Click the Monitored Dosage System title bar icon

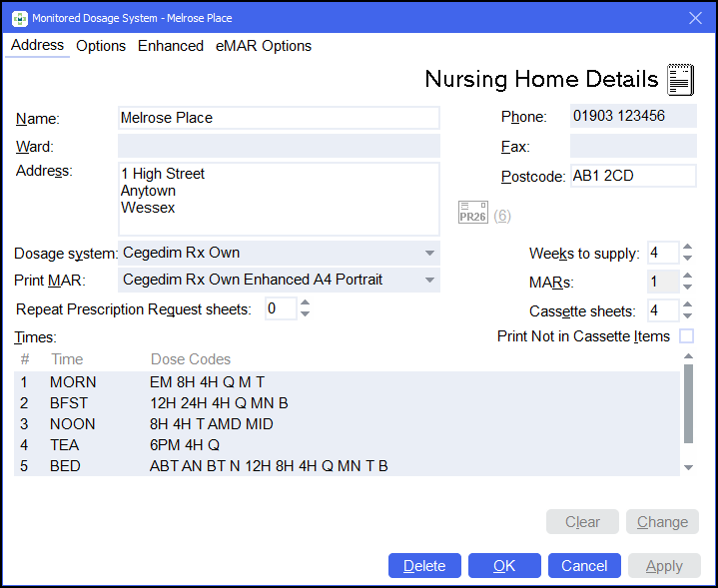19,17
